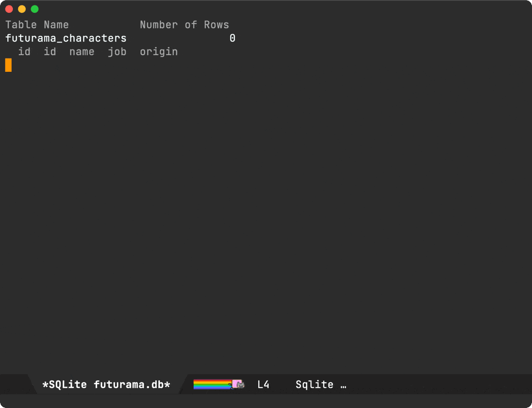Minimize the window using the yellow button
532x408 pixels.
22,9
